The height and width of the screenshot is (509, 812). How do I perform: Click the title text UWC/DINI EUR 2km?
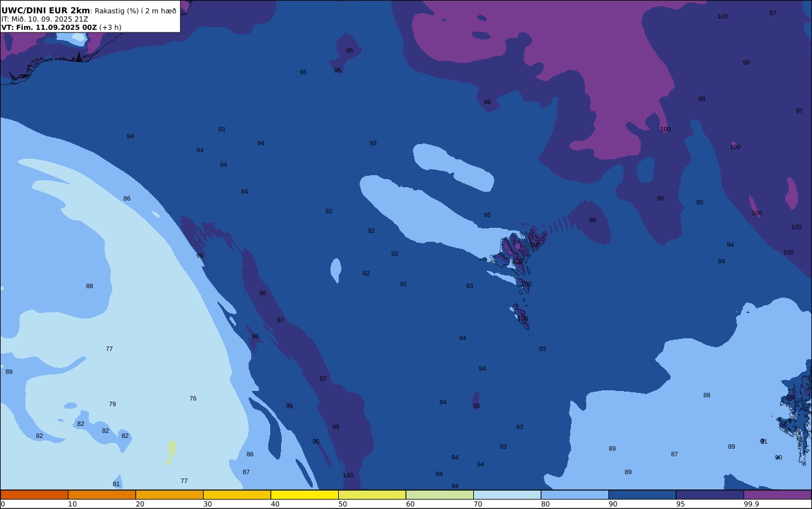(x=46, y=11)
